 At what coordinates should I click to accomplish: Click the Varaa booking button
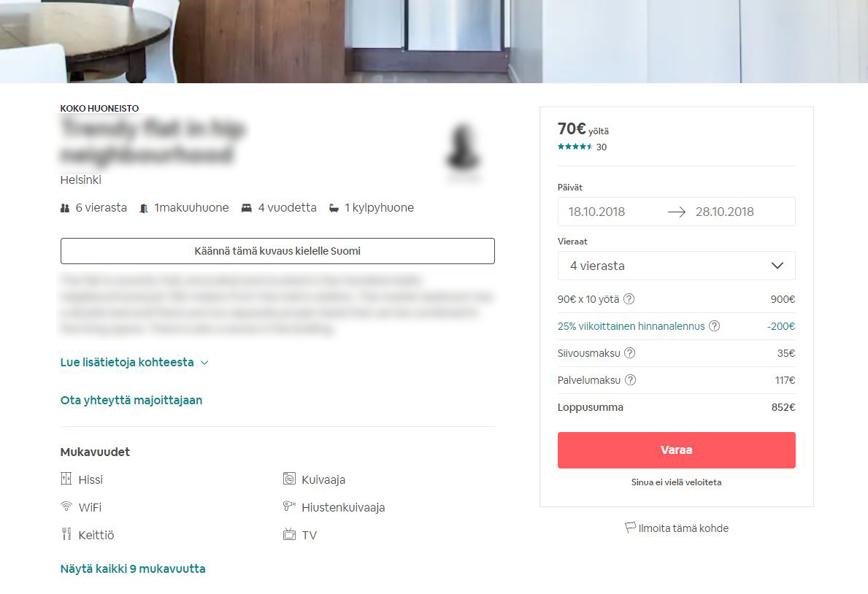(x=677, y=450)
